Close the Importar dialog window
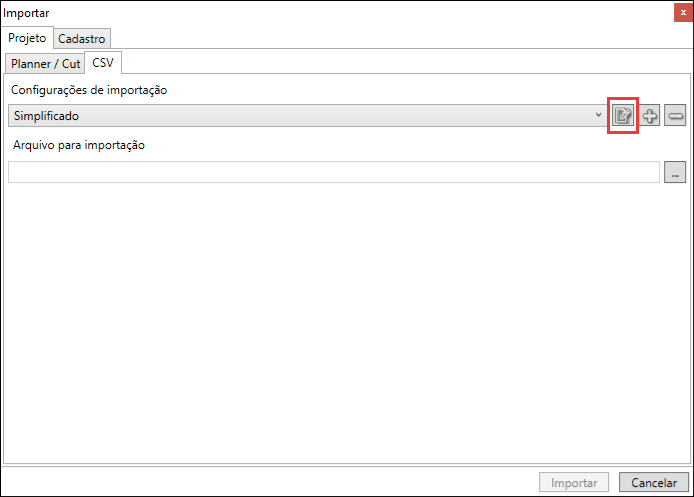Image resolution: width=694 pixels, height=497 pixels. click(x=683, y=12)
